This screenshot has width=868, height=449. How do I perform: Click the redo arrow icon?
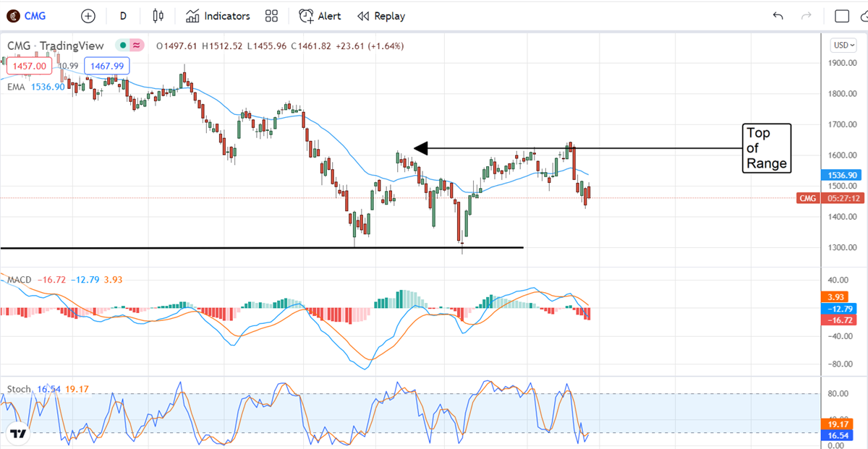(x=807, y=16)
